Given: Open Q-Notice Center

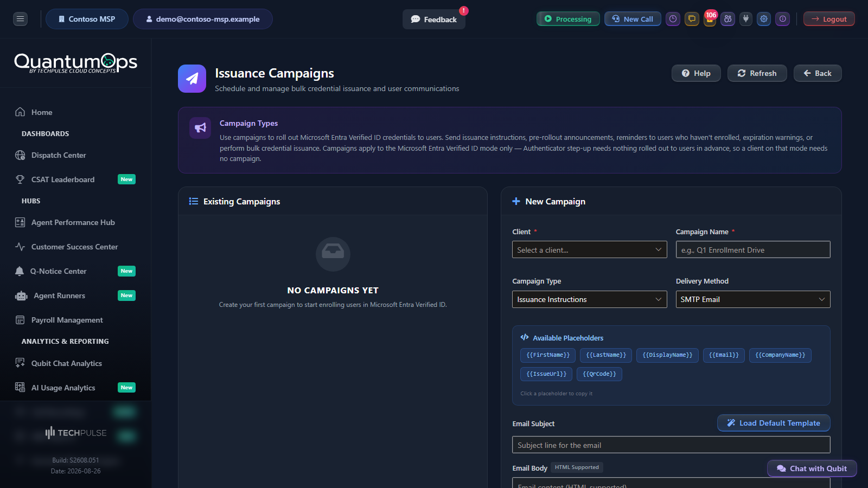Looking at the screenshot, I should [x=75, y=271].
